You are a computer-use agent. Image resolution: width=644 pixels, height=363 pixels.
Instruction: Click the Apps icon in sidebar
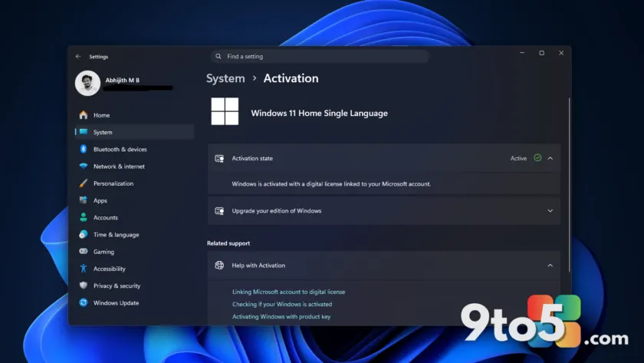coord(84,200)
